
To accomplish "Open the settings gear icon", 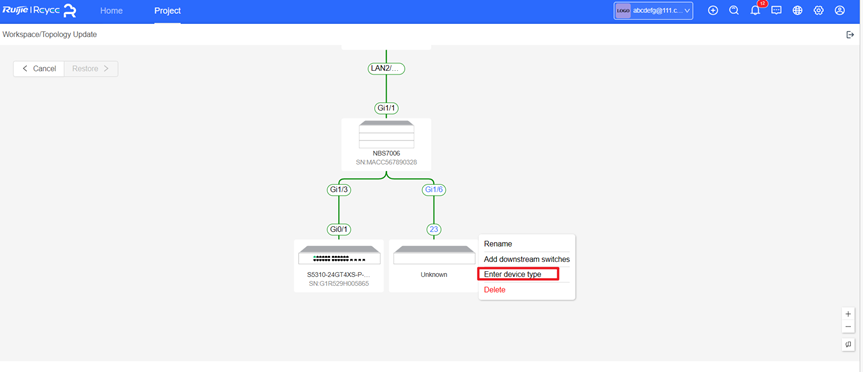I will tap(818, 10).
